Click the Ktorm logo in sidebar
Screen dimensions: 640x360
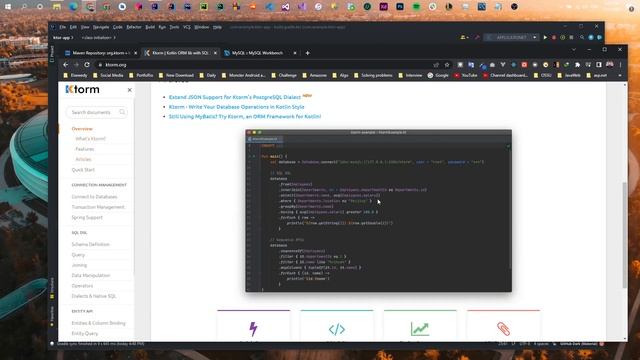82,89
